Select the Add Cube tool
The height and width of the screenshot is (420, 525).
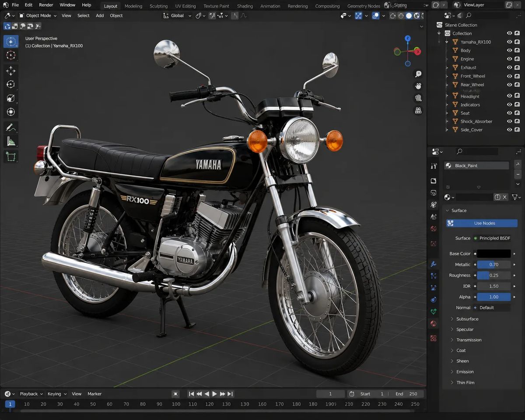point(11,157)
